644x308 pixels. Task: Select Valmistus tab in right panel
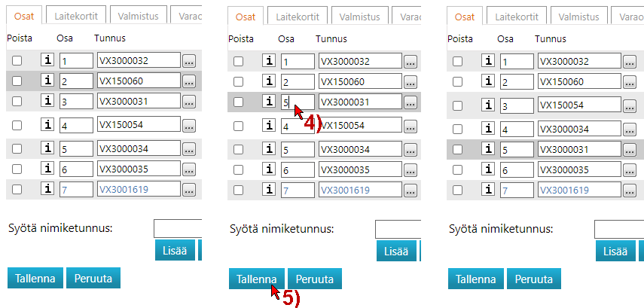(x=577, y=14)
